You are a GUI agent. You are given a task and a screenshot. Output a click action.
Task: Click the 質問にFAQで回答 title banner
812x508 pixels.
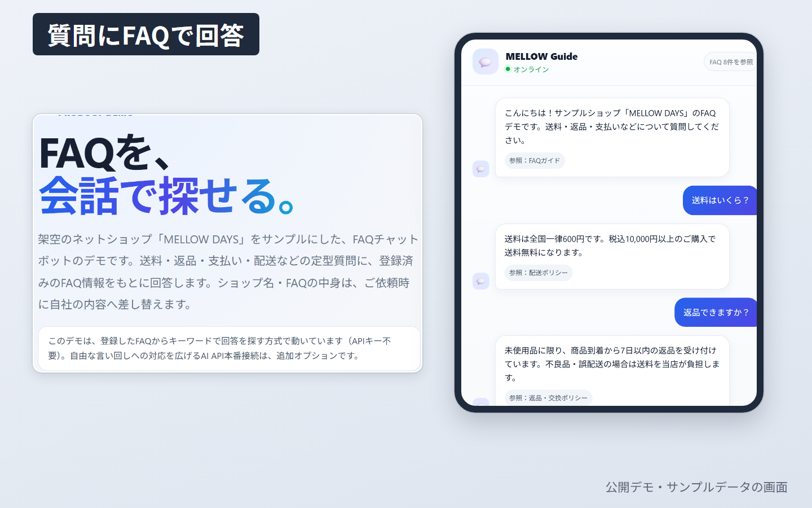[x=146, y=34]
